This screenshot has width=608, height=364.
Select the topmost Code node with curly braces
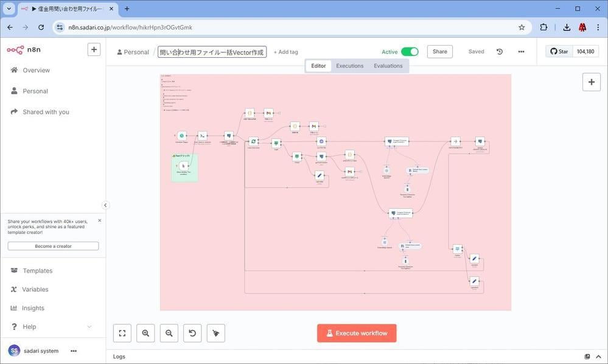[250, 113]
